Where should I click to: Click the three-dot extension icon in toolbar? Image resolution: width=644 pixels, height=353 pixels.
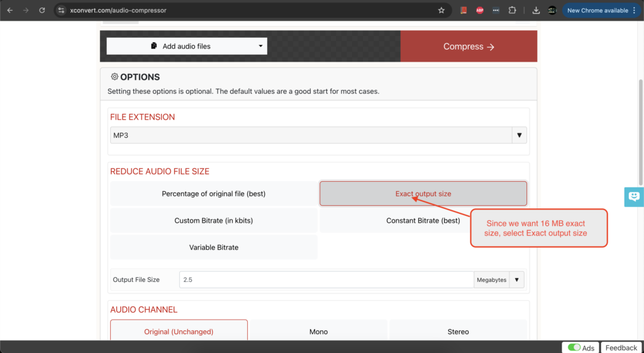(496, 10)
